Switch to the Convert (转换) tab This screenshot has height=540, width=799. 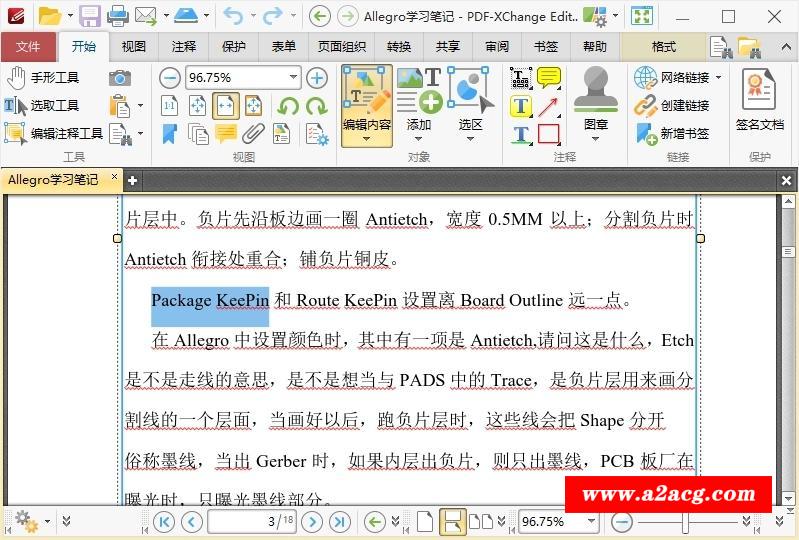click(398, 46)
